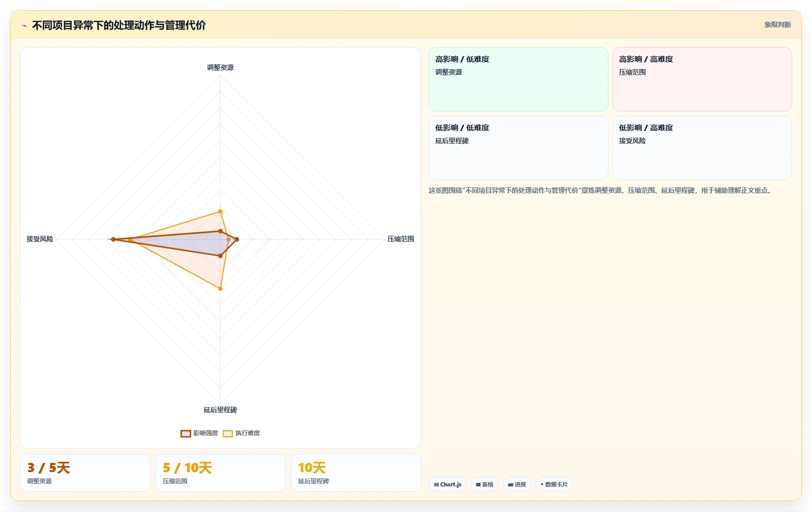Screen dimensions: 812x512
Task: Select the 低影响 / 高难度 quadrant card
Action: [702, 148]
